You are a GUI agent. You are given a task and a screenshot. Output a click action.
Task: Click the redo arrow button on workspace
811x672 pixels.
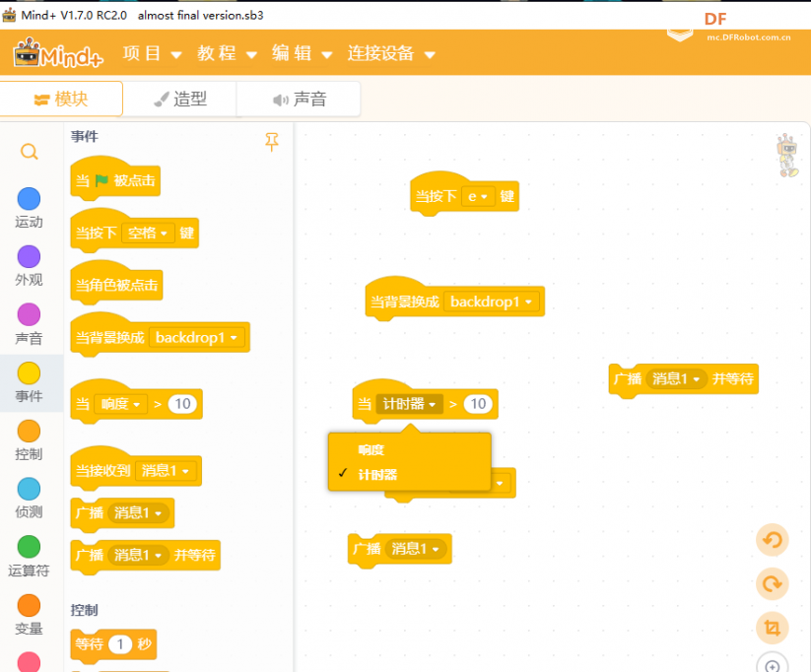[773, 584]
